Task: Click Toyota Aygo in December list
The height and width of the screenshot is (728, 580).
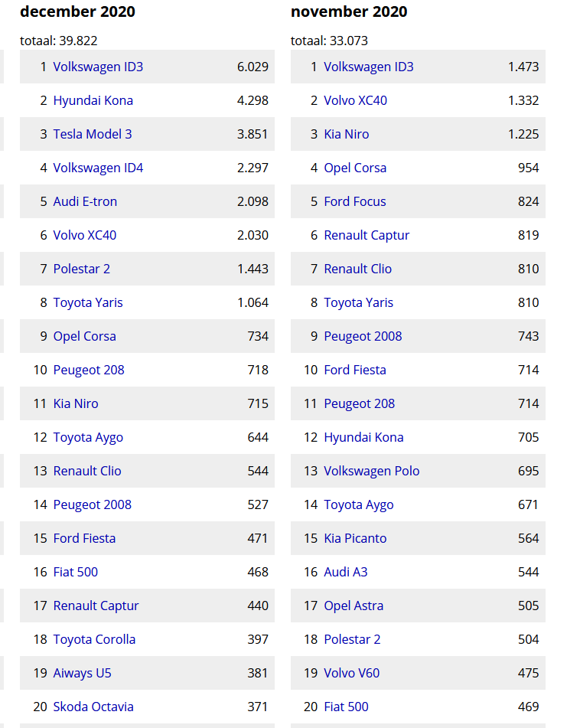Action: click(x=88, y=437)
